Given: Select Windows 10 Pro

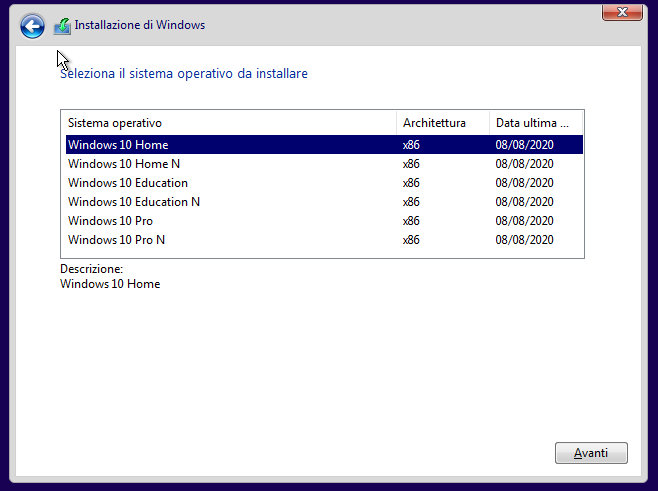Looking at the screenshot, I should point(324,221).
